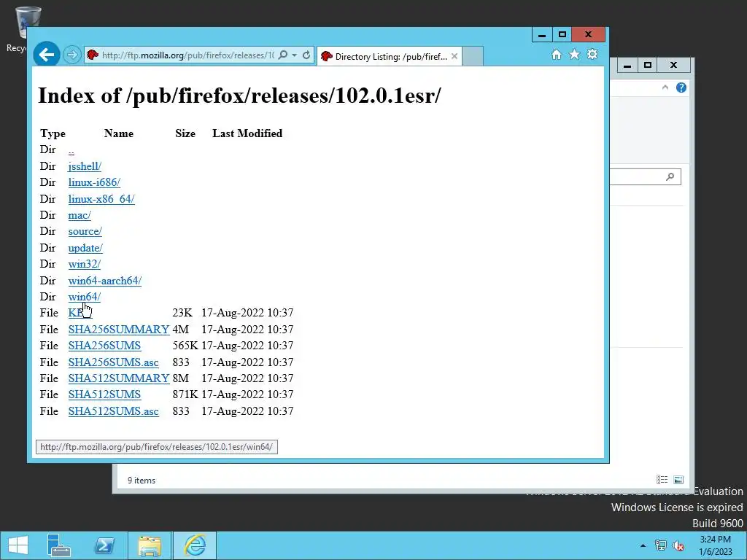
Task: Collapse the ribbon chevron in Explorer window
Action: pyautogui.click(x=665, y=87)
